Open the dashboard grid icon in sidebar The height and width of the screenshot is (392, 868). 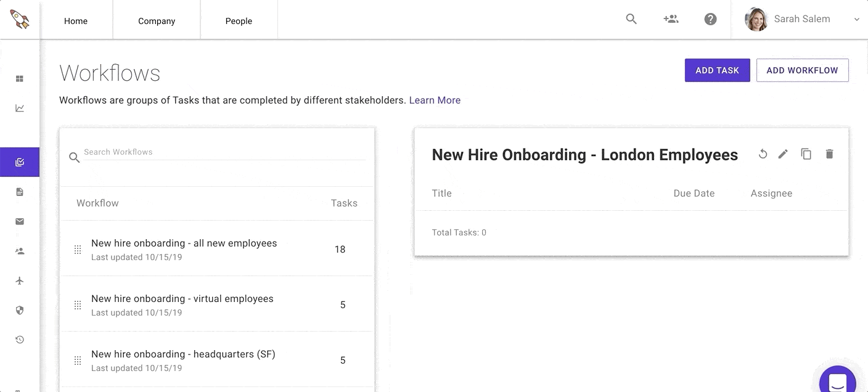click(x=20, y=79)
